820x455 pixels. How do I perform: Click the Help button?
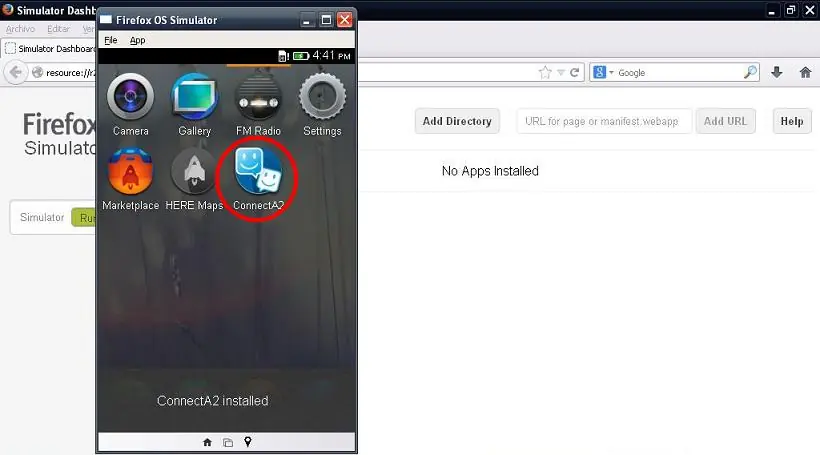pos(792,121)
